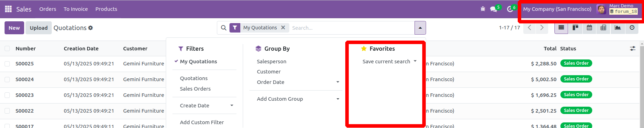Viewport: 644px width, 128px height.
Task: Switch to Pivot table view
Action: click(x=603, y=28)
